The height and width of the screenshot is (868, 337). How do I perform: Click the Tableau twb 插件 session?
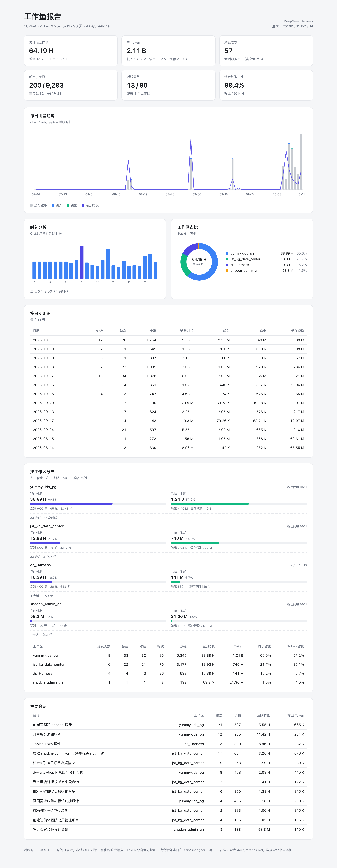(47, 744)
